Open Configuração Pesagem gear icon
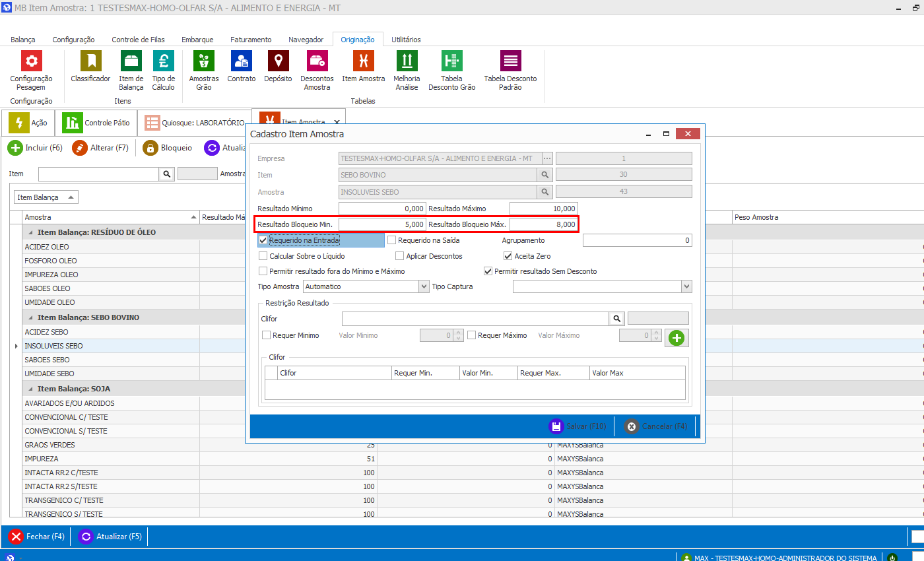924x561 pixels. pyautogui.click(x=31, y=61)
